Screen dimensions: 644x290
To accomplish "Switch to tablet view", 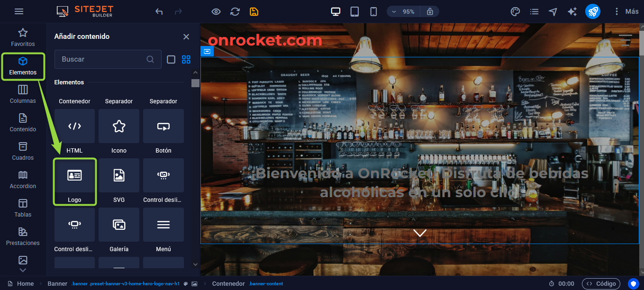I will [354, 11].
